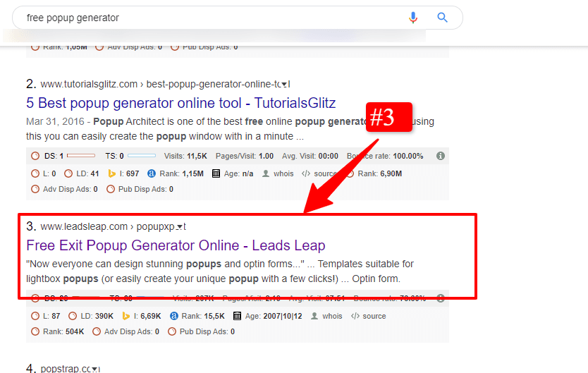Click the info icon in the tutorialsglitz SEO bar

441,156
